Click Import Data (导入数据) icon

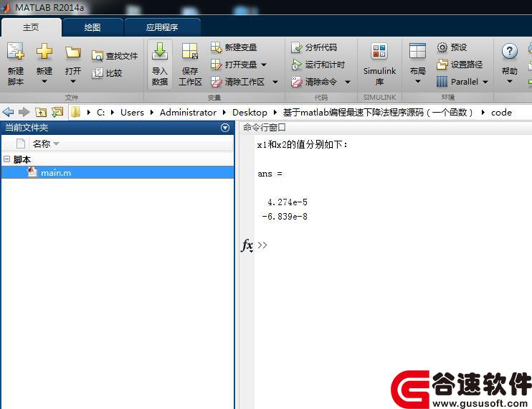pyautogui.click(x=160, y=51)
